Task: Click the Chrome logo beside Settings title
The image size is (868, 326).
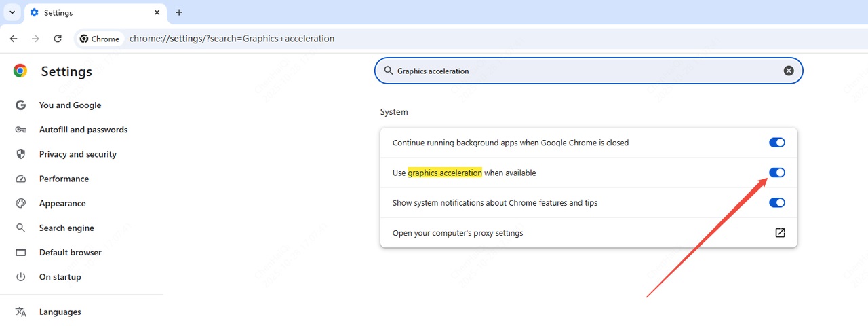Action: 20,71
